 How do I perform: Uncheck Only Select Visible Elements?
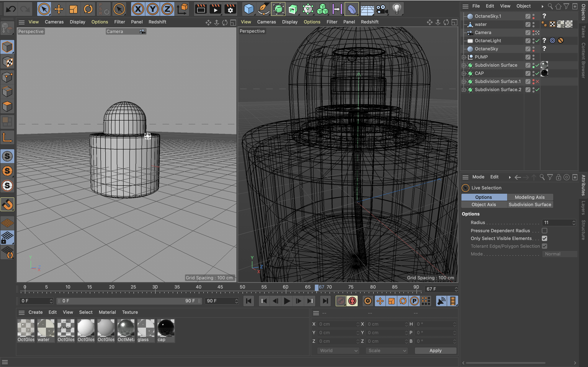coord(544,238)
